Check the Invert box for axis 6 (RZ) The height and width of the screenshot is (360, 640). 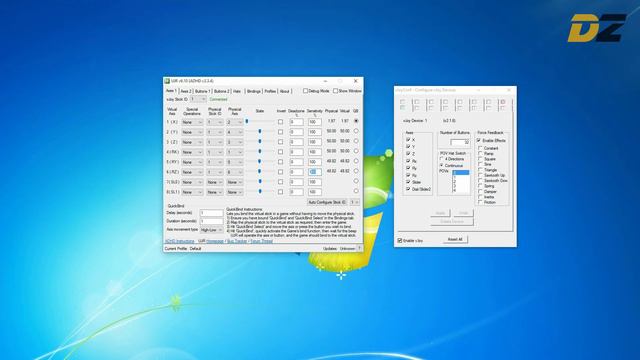(x=280, y=172)
